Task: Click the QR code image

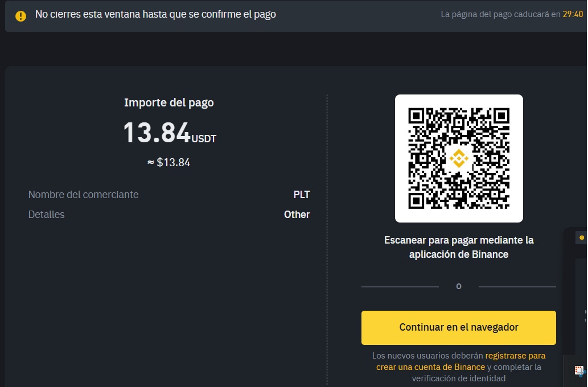Action: [x=459, y=158]
